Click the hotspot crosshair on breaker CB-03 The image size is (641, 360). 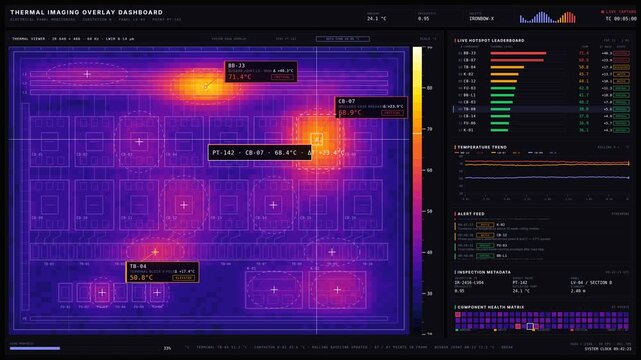point(139,141)
